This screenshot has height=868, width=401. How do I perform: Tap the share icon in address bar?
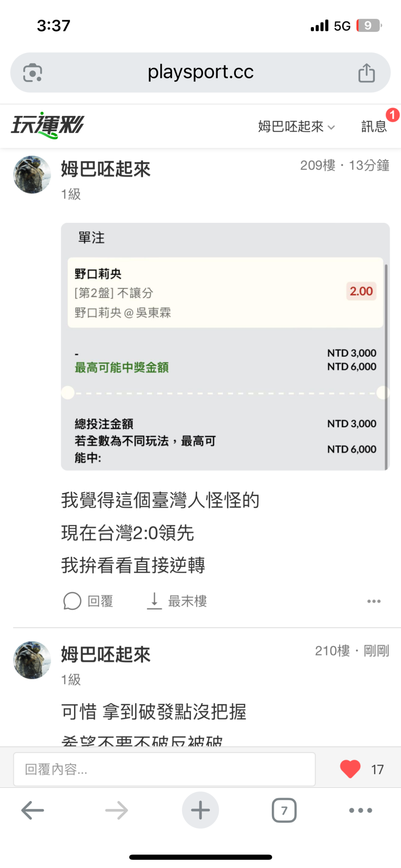pos(366,73)
